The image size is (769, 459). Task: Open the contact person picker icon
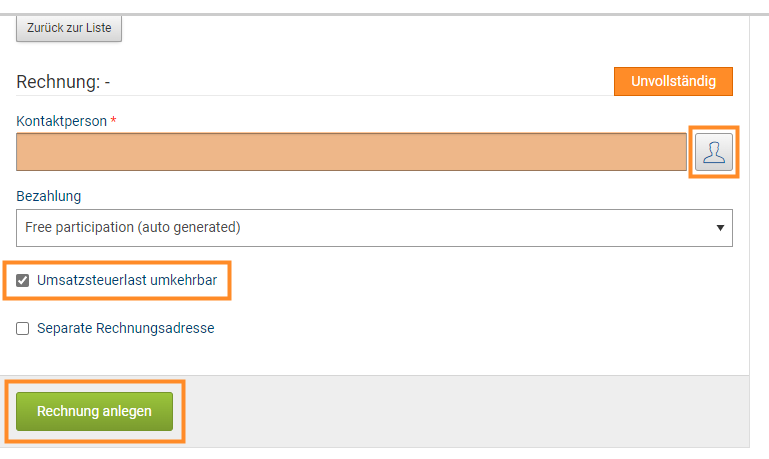coord(714,152)
